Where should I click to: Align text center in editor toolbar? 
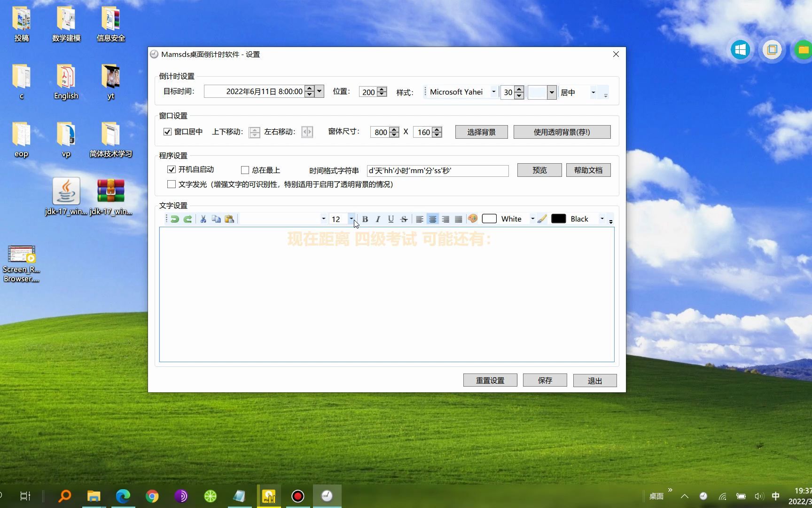coord(432,219)
